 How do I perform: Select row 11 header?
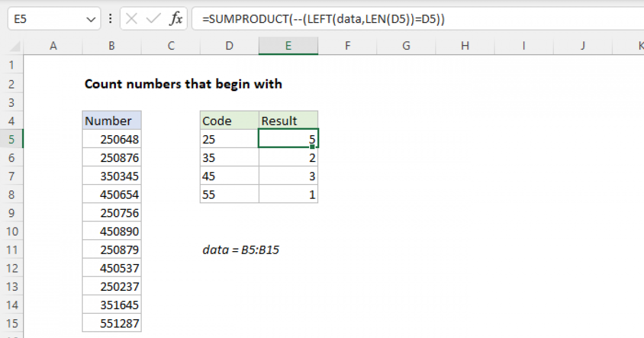pyautogui.click(x=12, y=249)
